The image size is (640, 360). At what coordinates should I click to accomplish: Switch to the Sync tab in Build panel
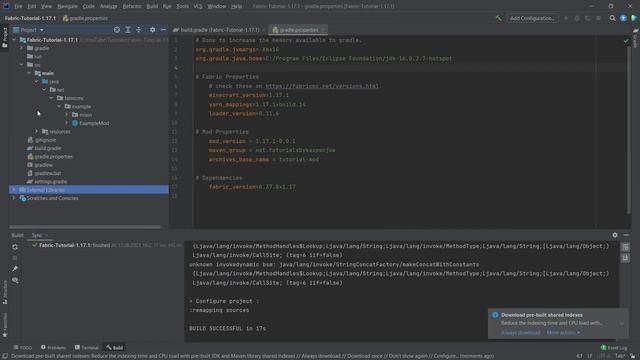tap(37, 236)
